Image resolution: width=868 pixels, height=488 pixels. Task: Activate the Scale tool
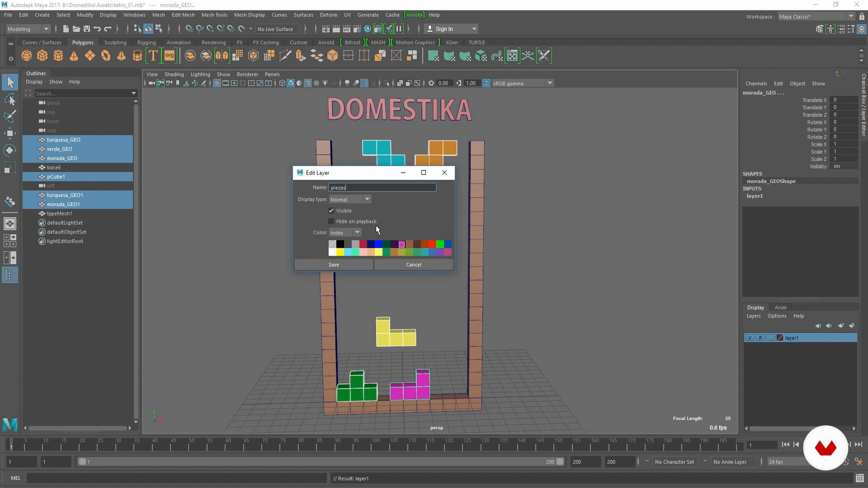pos(10,168)
